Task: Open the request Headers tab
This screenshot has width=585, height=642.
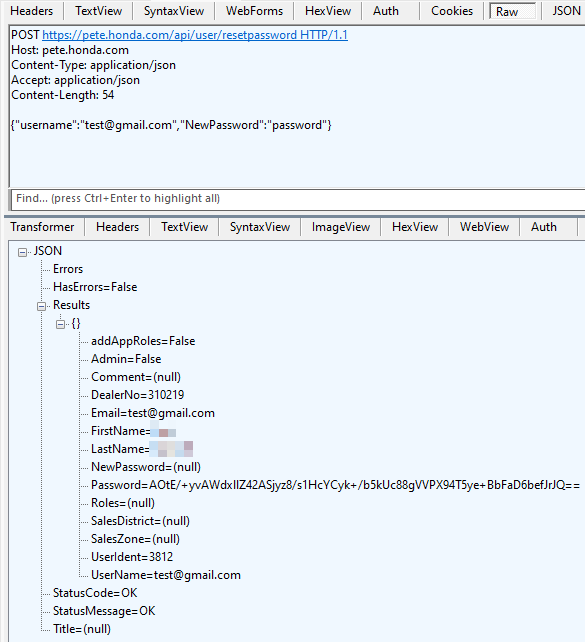Action: tap(32, 11)
